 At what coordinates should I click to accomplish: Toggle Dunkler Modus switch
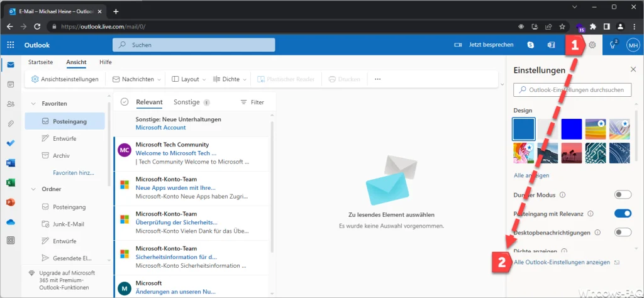coord(623,194)
